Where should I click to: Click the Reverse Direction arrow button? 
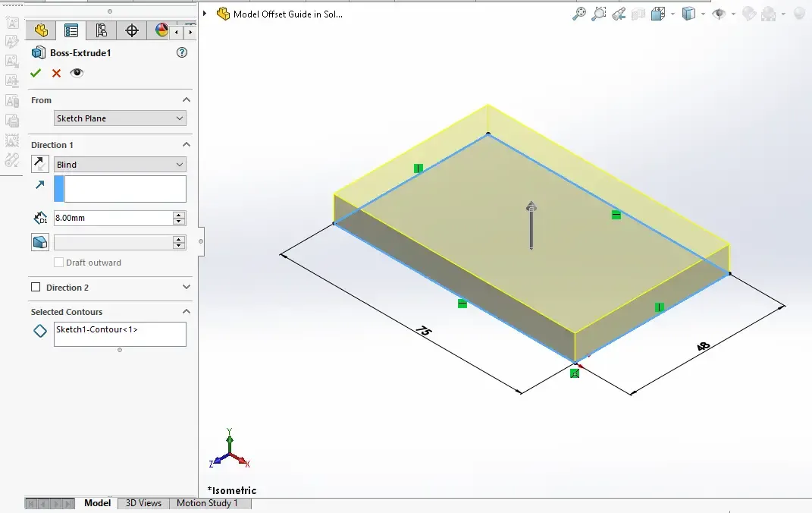pos(40,164)
